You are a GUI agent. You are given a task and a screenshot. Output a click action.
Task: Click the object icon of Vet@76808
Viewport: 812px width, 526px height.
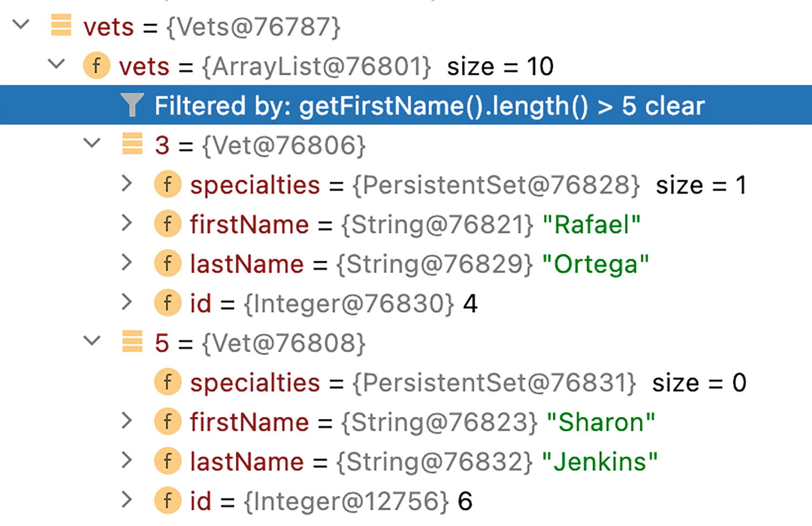pos(132,342)
